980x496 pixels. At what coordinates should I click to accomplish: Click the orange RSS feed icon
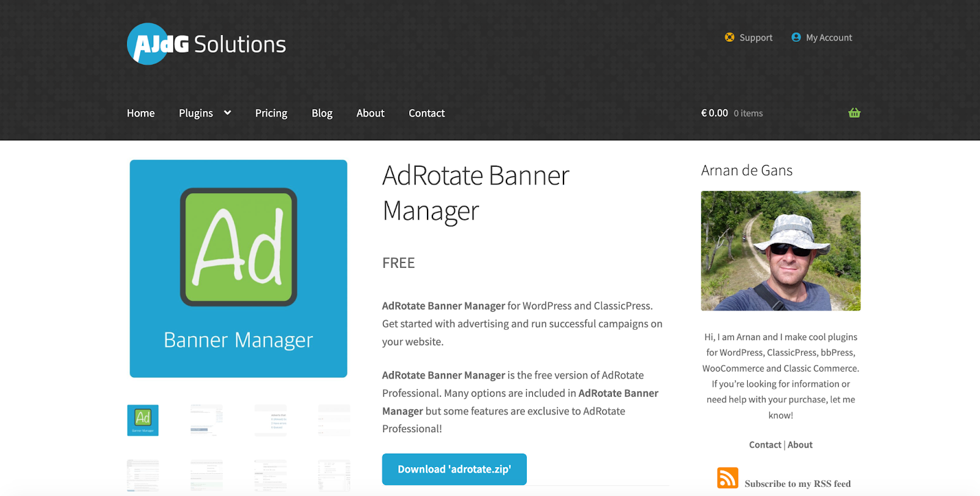[728, 478]
